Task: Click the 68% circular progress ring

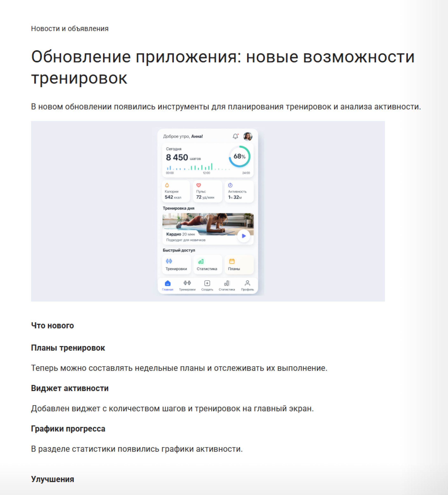Action: click(x=239, y=156)
